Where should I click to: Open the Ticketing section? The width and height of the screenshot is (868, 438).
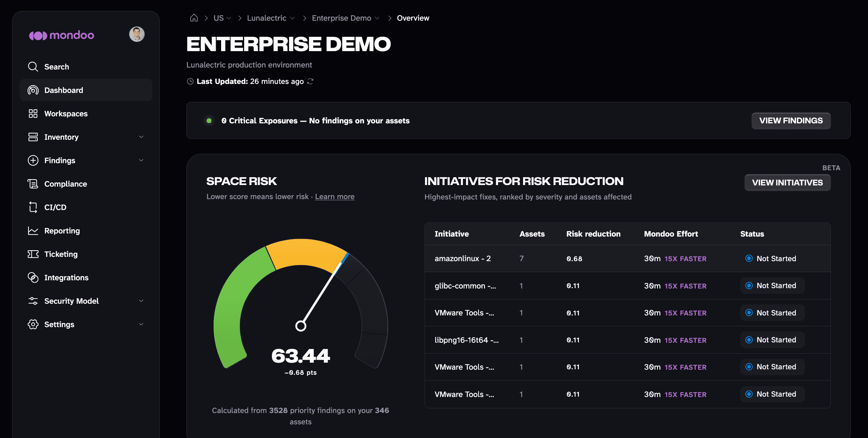[86, 254]
